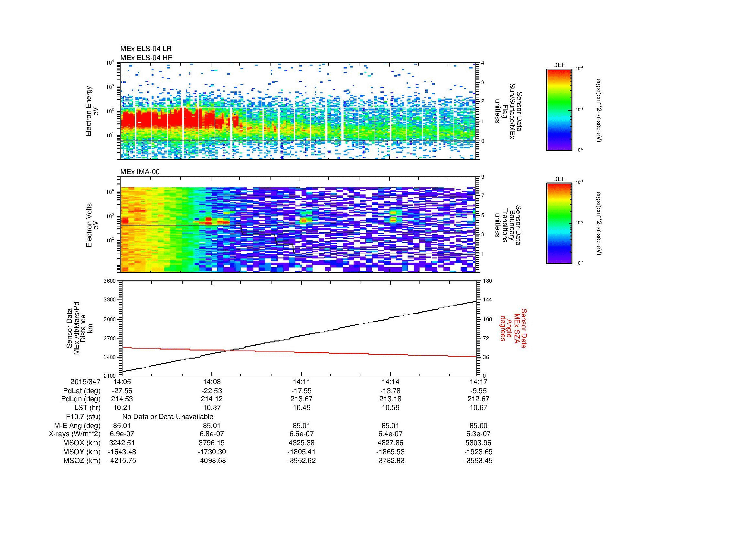Viewport: 756px width, 534px height.
Task: Click the red 'MEx SZA Angle degrees' label
Action: (x=514, y=328)
